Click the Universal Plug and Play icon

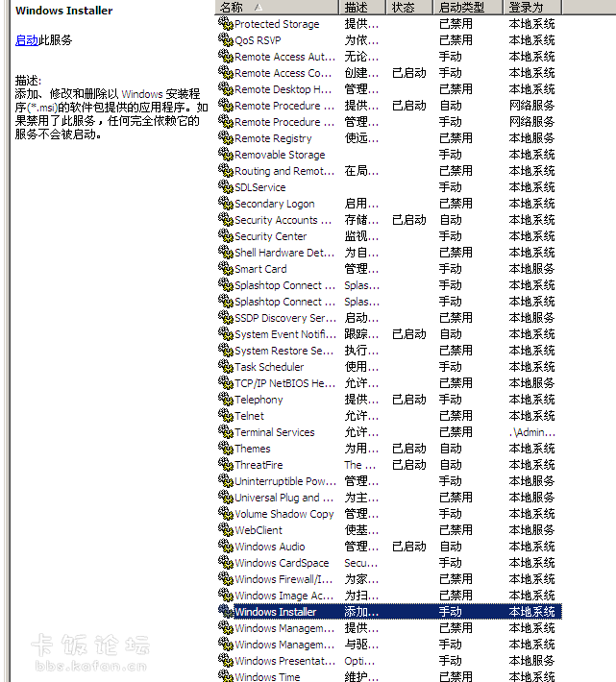[225, 498]
